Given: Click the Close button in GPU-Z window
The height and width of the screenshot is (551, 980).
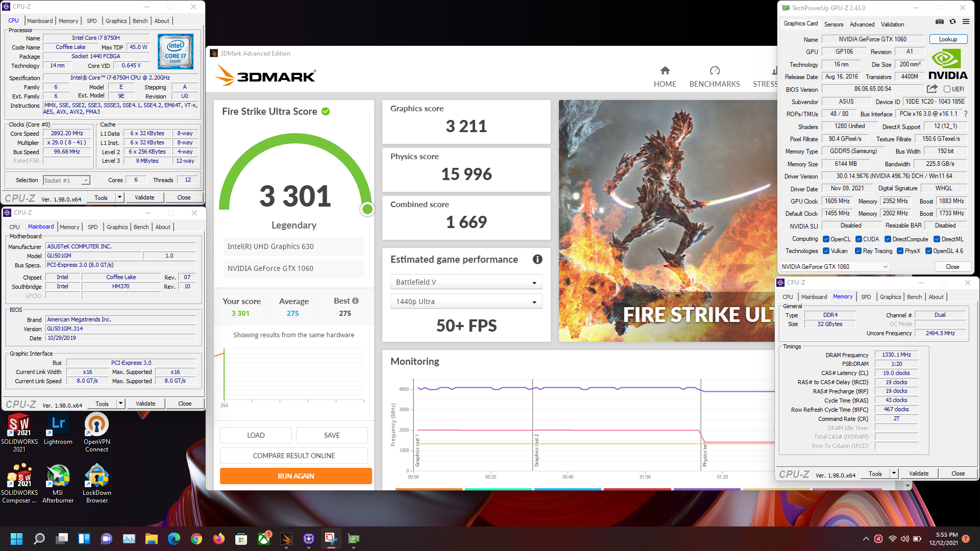Looking at the screenshot, I should click(952, 267).
